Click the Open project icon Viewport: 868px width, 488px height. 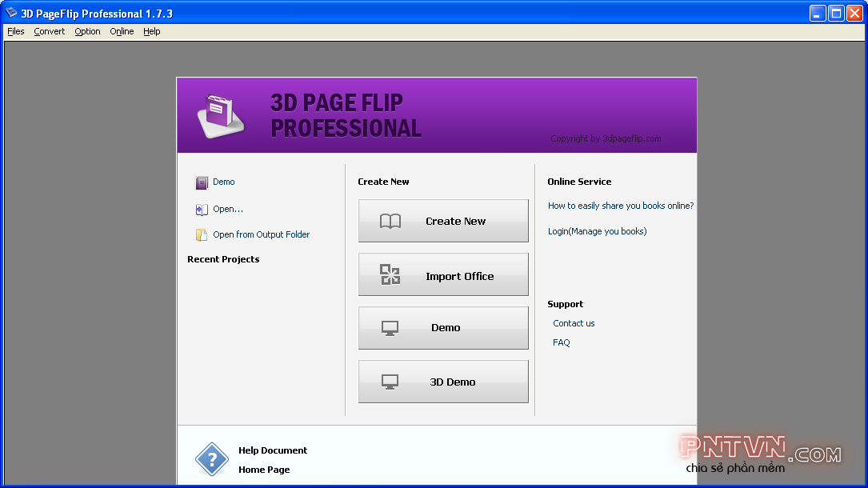click(202, 209)
